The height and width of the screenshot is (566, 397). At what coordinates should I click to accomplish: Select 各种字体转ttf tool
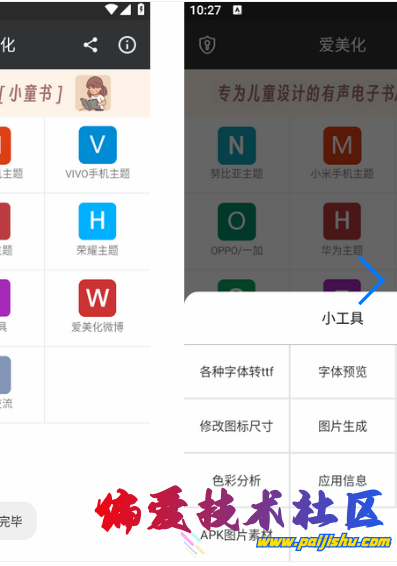tap(237, 371)
